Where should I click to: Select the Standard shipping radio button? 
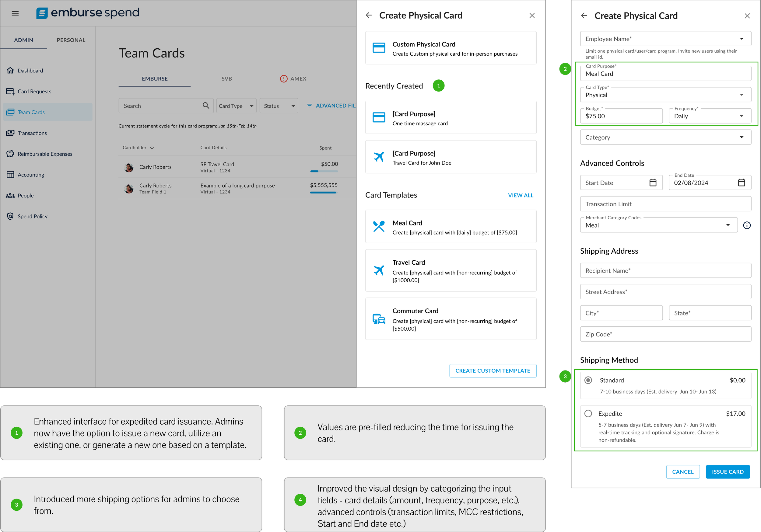click(x=588, y=380)
